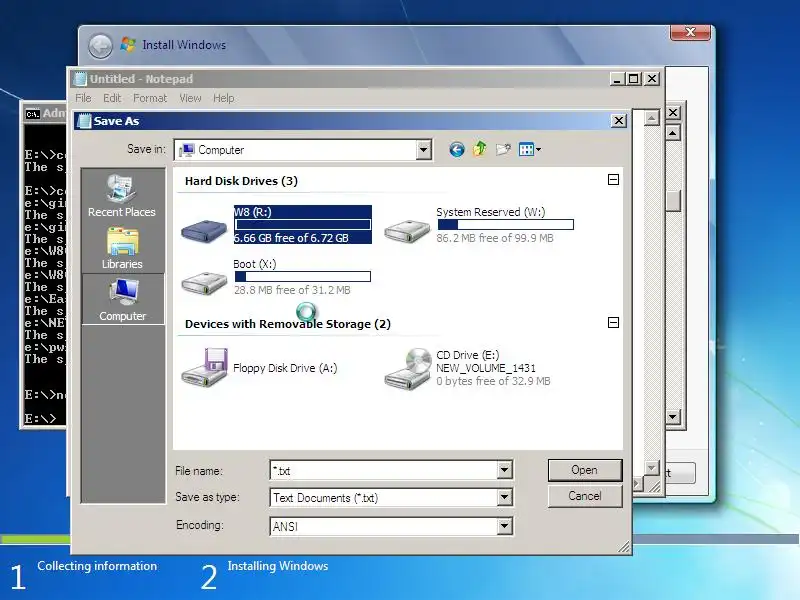Click the Cancel button
Screen dimensions: 800x600
(585, 496)
